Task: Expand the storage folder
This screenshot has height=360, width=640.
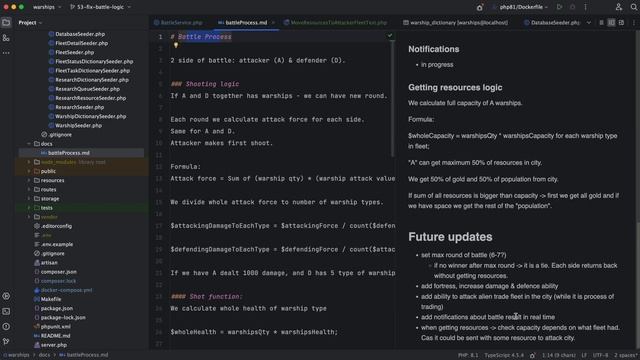Action: click(x=29, y=199)
